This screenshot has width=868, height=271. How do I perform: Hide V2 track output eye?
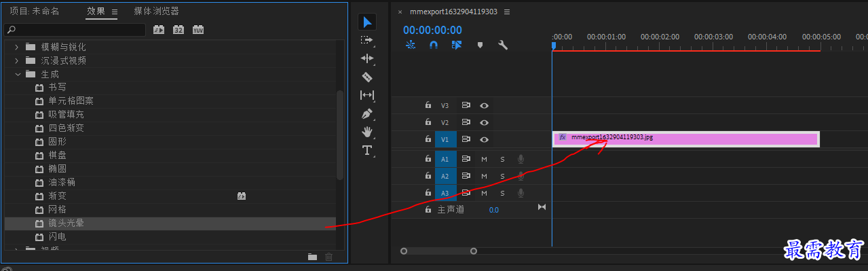(485, 122)
